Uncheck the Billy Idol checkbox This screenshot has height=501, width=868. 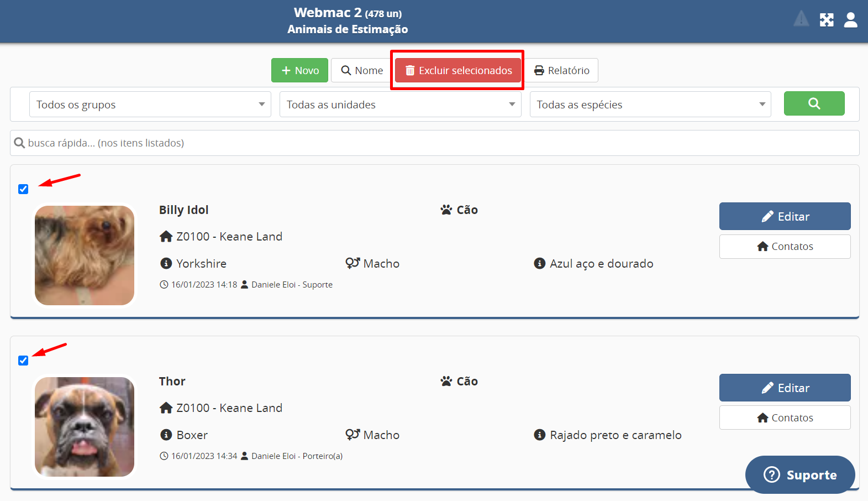tap(23, 189)
